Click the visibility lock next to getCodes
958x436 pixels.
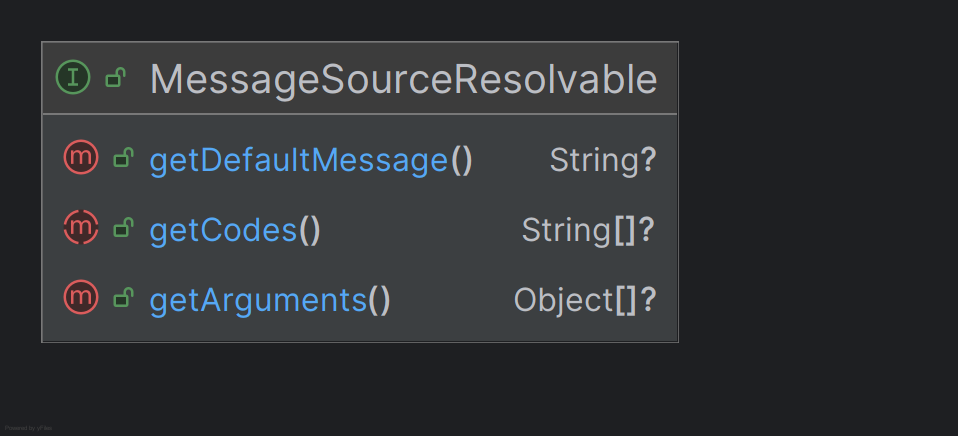coord(123,229)
